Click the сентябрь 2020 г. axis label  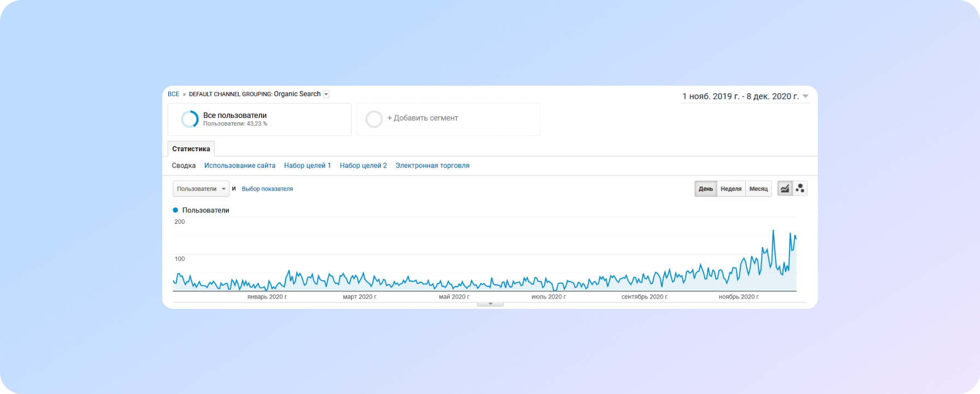tap(644, 297)
